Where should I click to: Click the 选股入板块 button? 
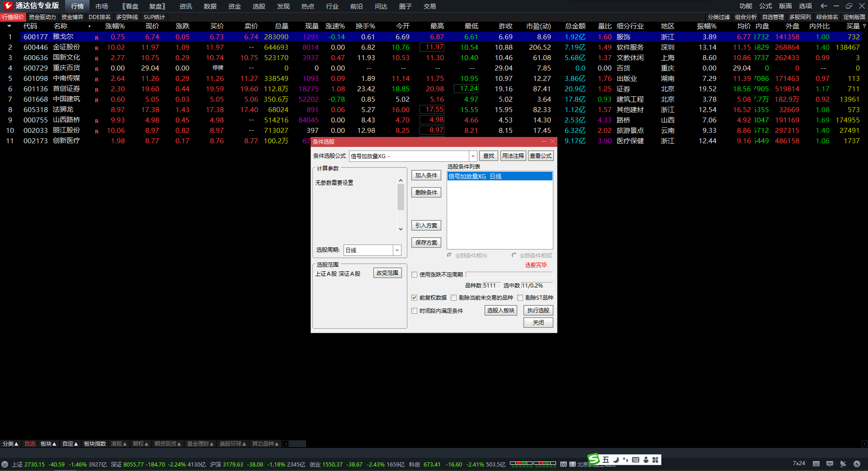[501, 311]
